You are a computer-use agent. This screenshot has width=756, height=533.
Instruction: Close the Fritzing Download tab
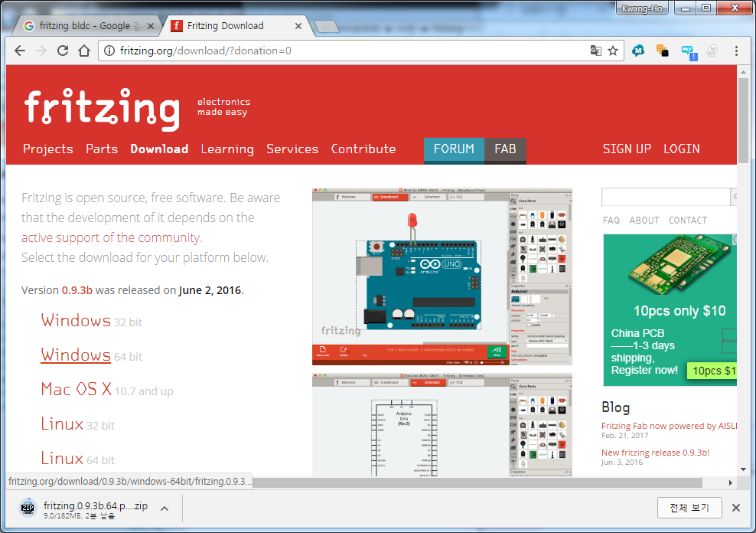[298, 26]
